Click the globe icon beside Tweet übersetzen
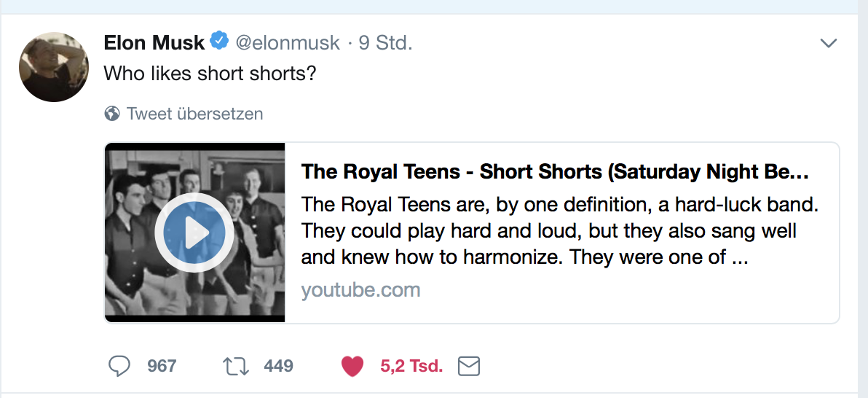Screen dimensions: 868x398 (x=112, y=114)
